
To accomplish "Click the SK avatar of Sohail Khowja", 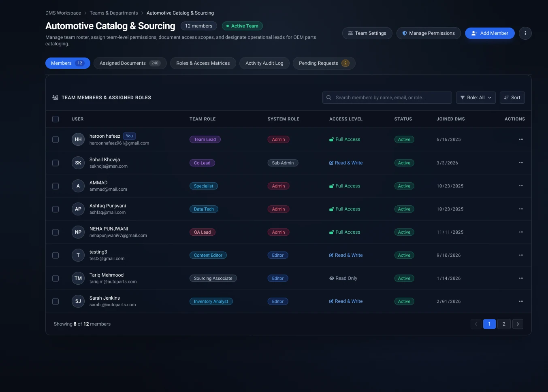I will [x=78, y=163].
